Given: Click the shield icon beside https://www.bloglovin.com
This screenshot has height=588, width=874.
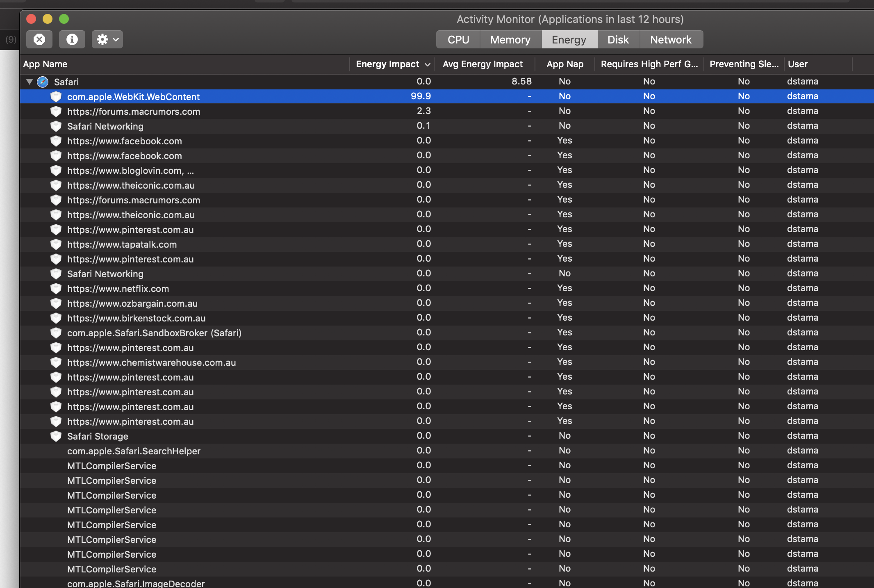Looking at the screenshot, I should pos(56,171).
